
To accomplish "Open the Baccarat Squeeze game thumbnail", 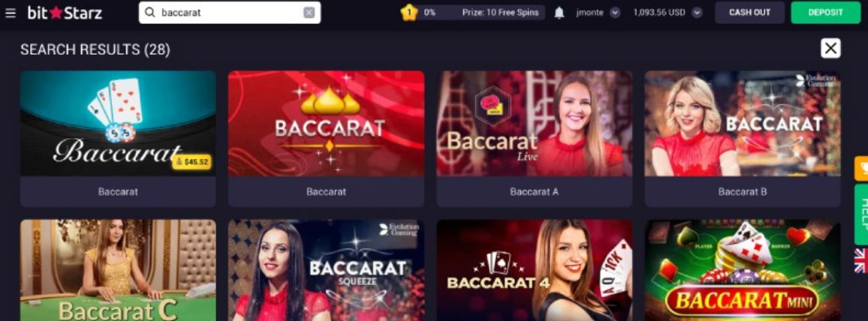I will [326, 270].
